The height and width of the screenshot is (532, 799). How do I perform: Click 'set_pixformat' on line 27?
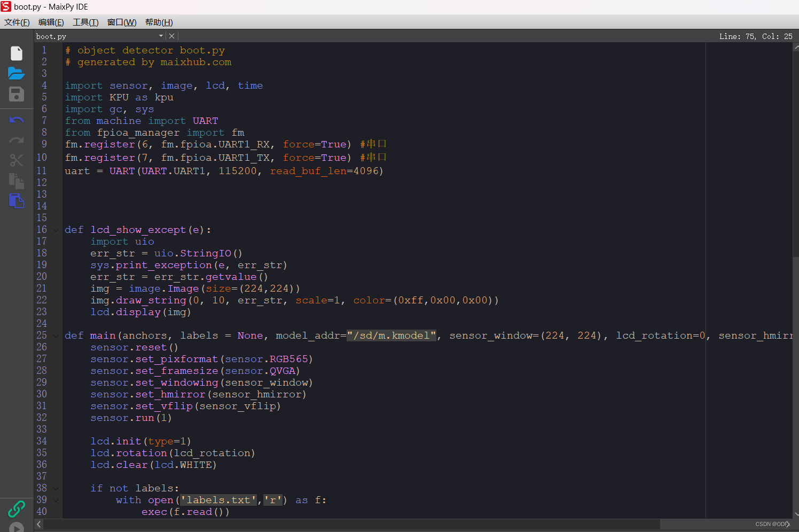(x=177, y=359)
